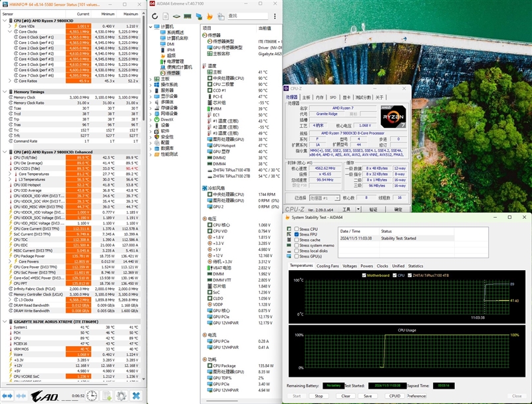The height and width of the screenshot is (404, 532).
Task: Click the Stress local disks drive icon
Action: [x=289, y=251]
